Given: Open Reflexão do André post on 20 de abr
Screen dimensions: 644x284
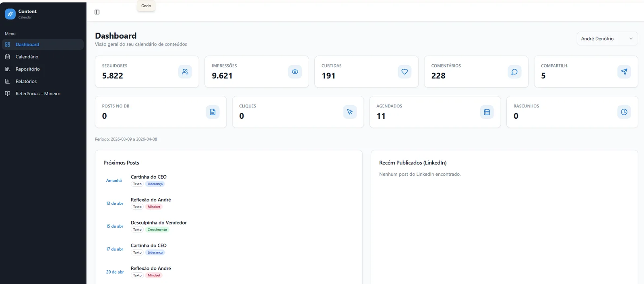Looking at the screenshot, I should pyautogui.click(x=229, y=272).
